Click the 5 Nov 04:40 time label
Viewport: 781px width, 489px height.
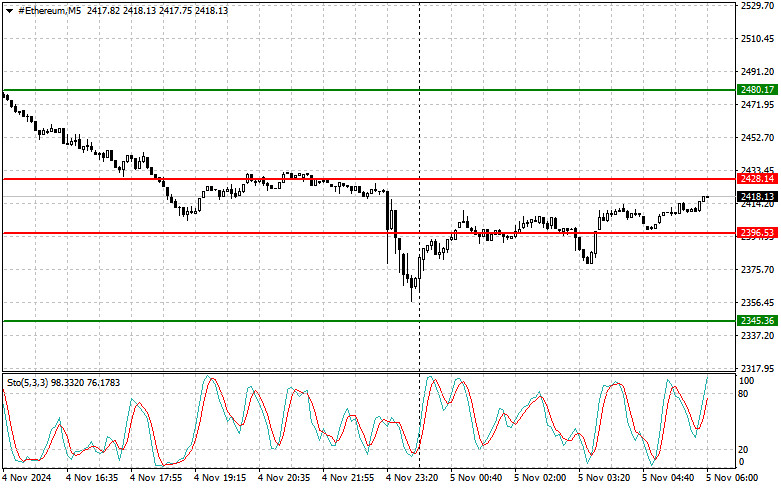click(x=668, y=478)
